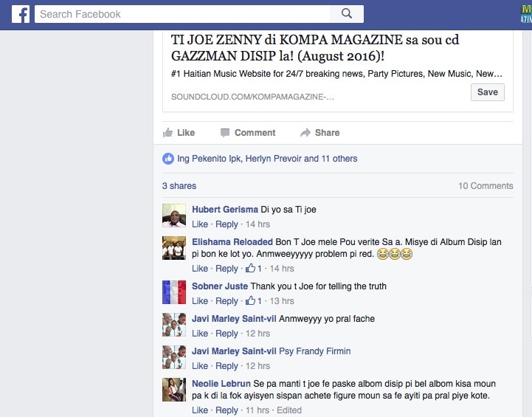Screen dimensions: 532x417
Task: View Edited history on Neolie Lebrun's comment
Action: point(289,410)
